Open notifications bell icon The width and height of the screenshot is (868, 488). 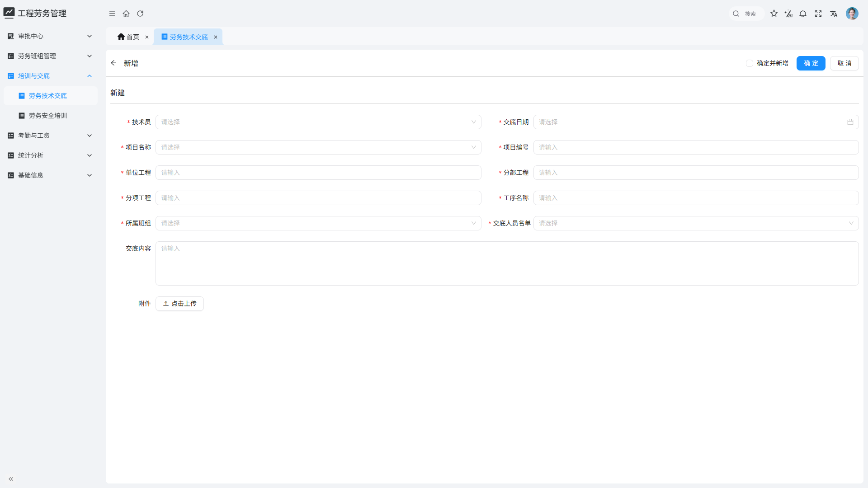pyautogui.click(x=803, y=14)
